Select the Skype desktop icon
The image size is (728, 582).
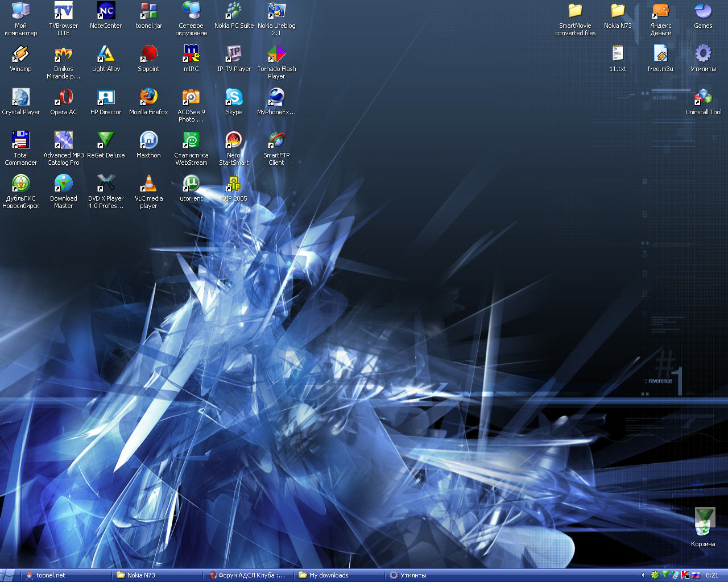pyautogui.click(x=234, y=98)
